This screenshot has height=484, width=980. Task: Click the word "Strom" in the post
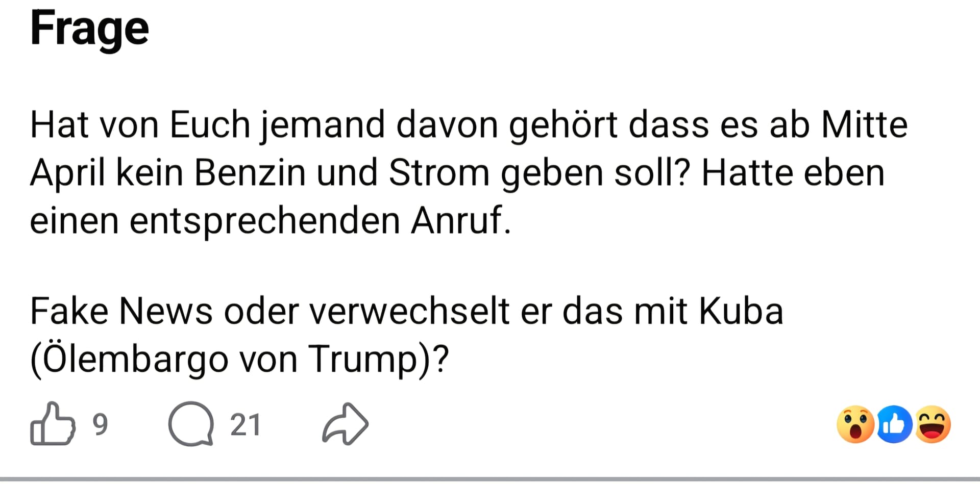point(439,173)
